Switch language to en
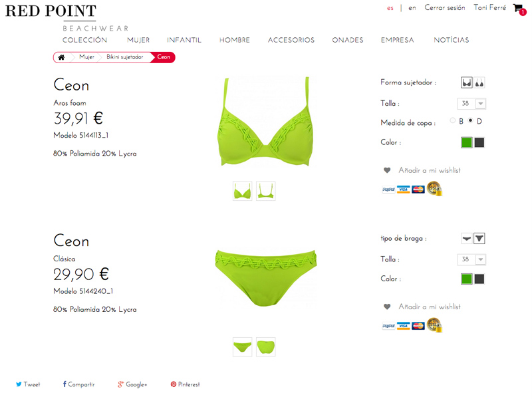Image resolution: width=532 pixels, height=399 pixels. (x=412, y=8)
